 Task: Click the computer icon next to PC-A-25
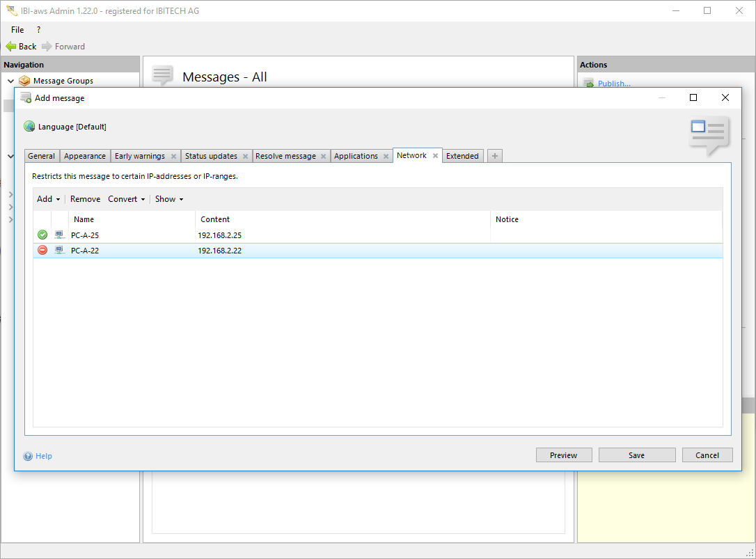pyautogui.click(x=59, y=235)
